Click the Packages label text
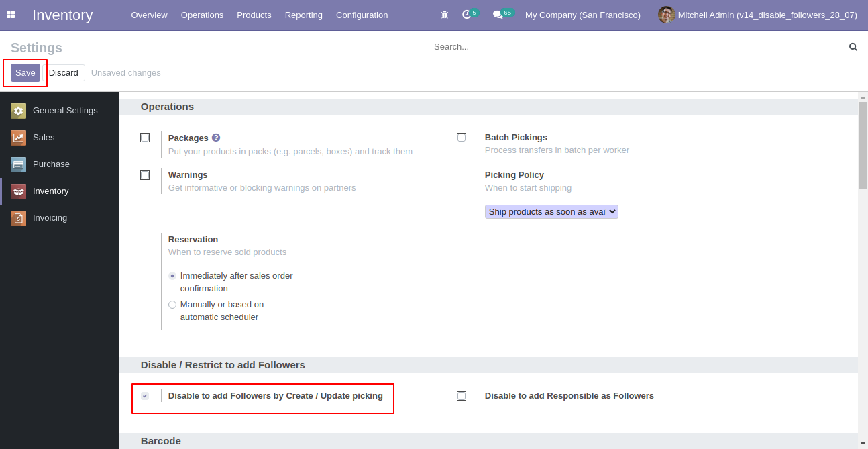The height and width of the screenshot is (449, 868). tap(188, 138)
